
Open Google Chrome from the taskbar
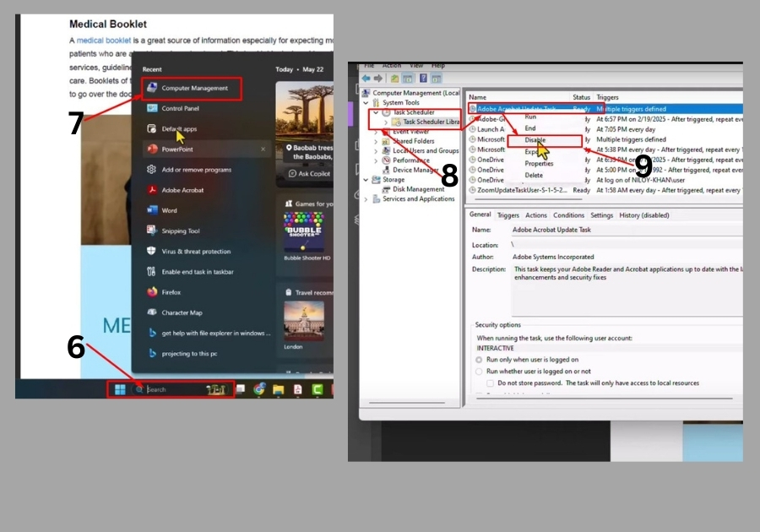point(259,388)
